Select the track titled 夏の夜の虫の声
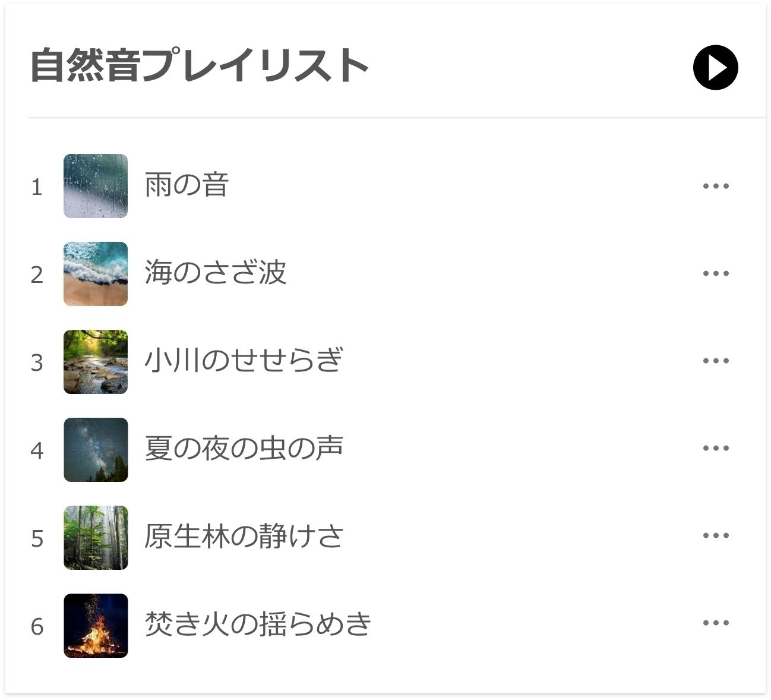771x700 pixels. click(244, 449)
